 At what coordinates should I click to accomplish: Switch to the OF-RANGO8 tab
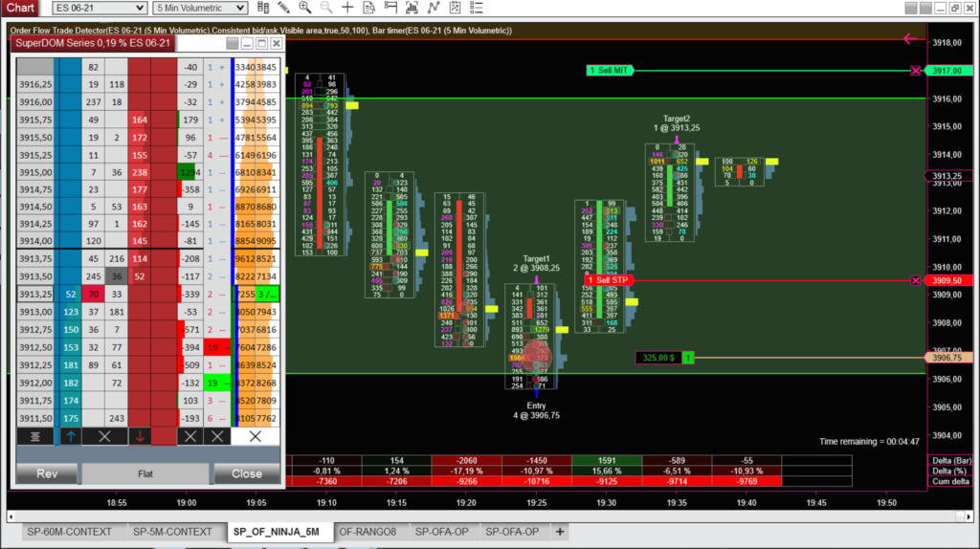coord(368,532)
